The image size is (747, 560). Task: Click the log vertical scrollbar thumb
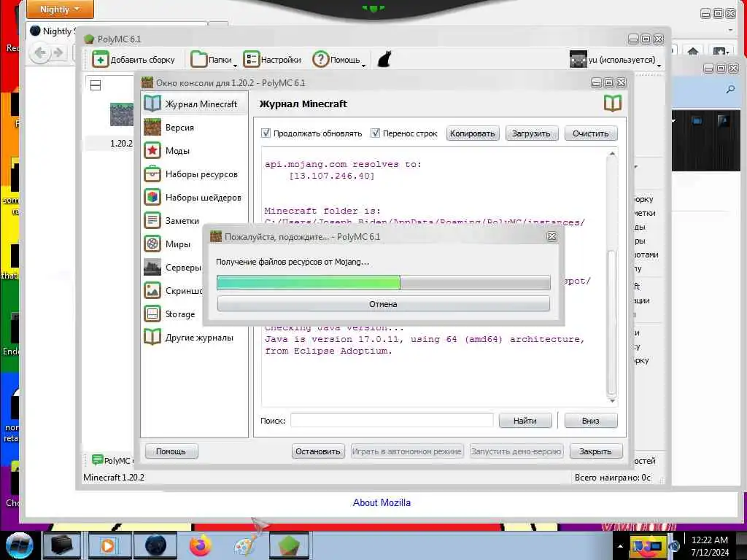(612, 323)
